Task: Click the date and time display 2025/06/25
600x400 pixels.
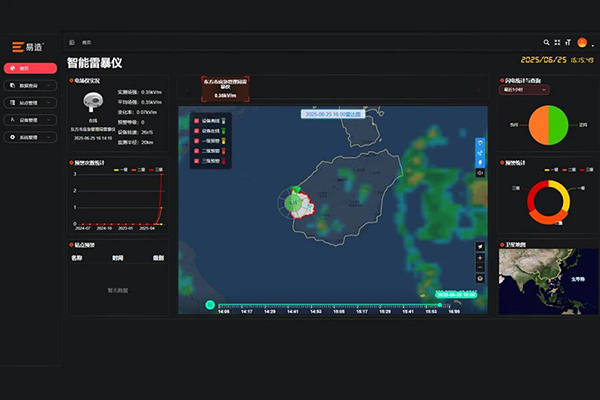Action: (557, 60)
